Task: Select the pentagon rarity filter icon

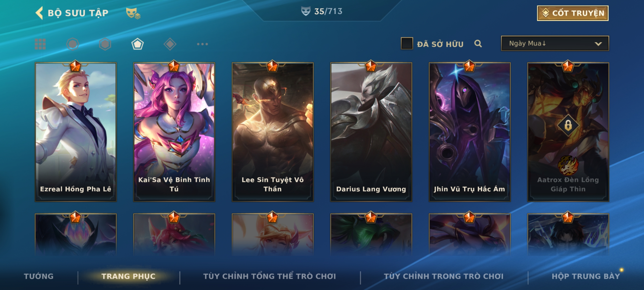Action: [137, 44]
